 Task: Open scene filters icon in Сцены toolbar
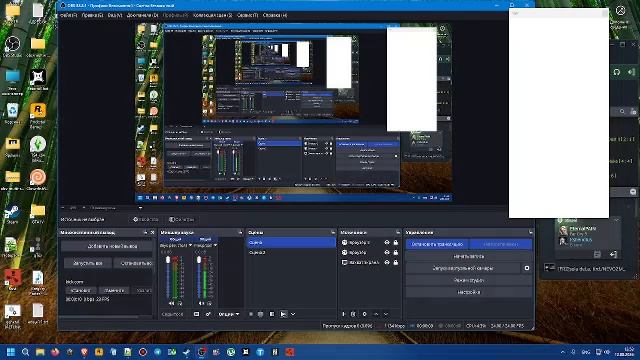click(x=272, y=314)
